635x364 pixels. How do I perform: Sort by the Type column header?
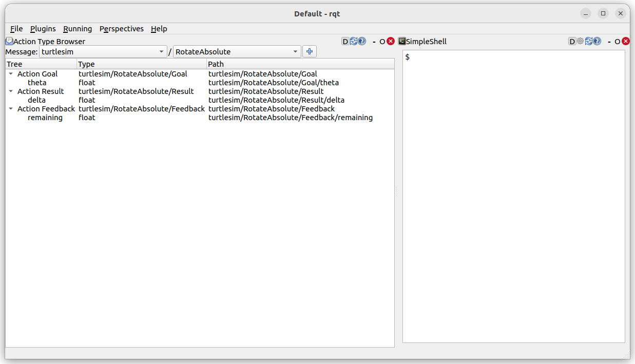[142, 64]
